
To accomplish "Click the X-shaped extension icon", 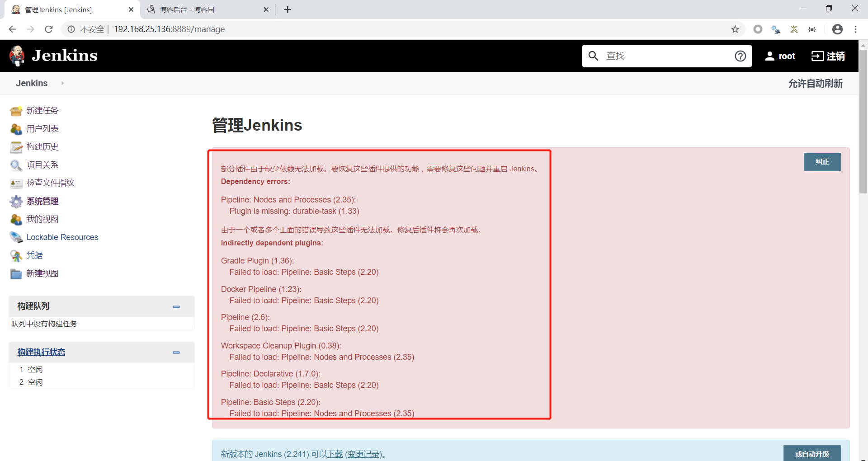I will [794, 29].
